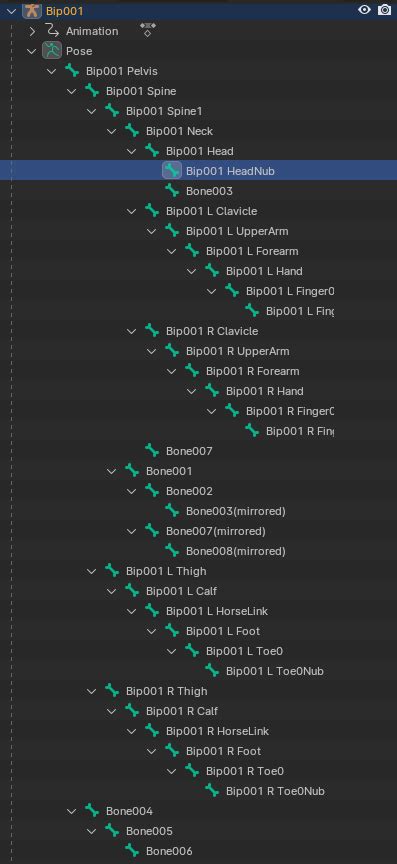Collapse Bip001 L Finger0 bone
Viewport: 397px width, 864px height.
pyautogui.click(x=212, y=290)
